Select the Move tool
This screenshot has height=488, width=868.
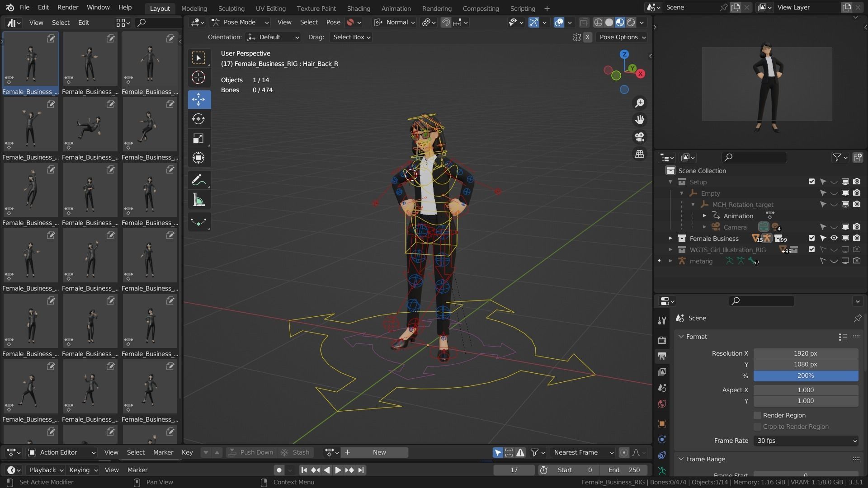coord(199,99)
